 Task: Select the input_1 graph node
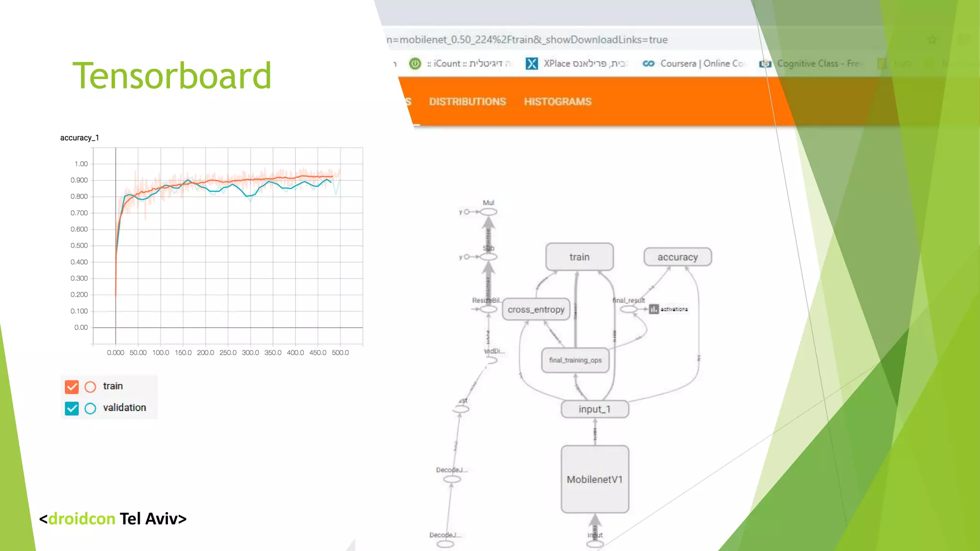595,409
